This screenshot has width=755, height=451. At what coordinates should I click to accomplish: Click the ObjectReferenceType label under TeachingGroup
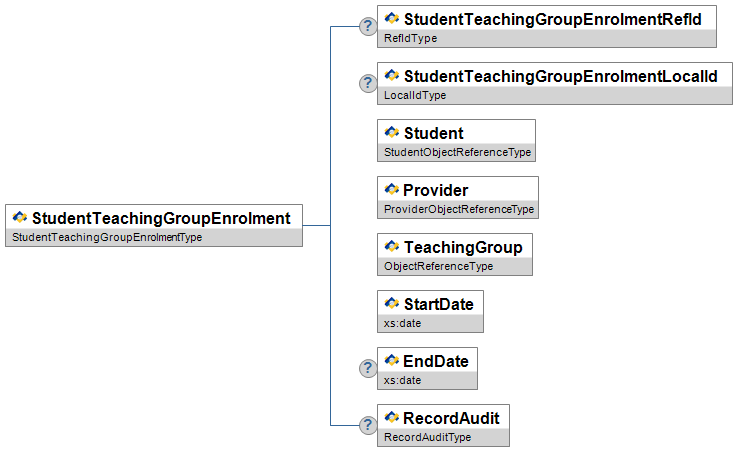pyautogui.click(x=438, y=266)
